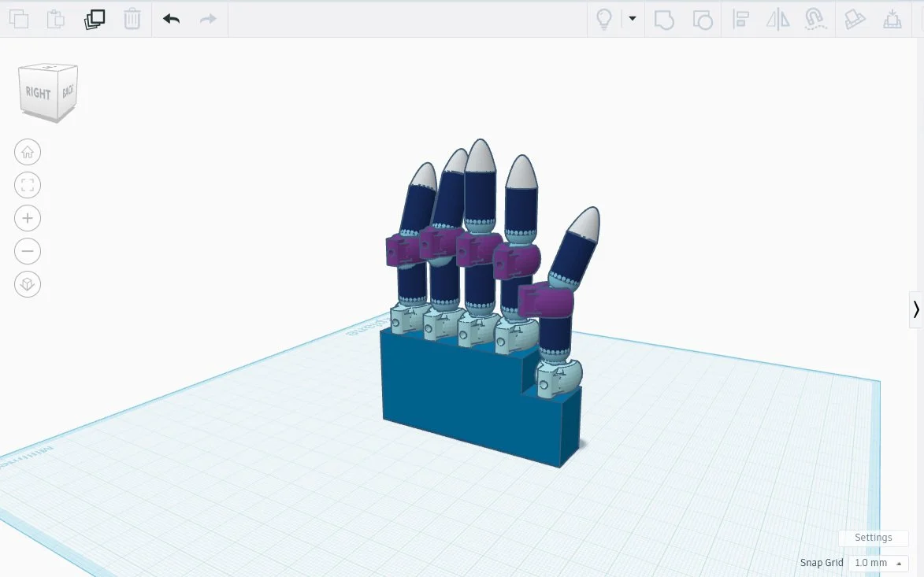924x577 pixels.
Task: Expand the collapsed shapes panel arrow
Action: click(916, 309)
